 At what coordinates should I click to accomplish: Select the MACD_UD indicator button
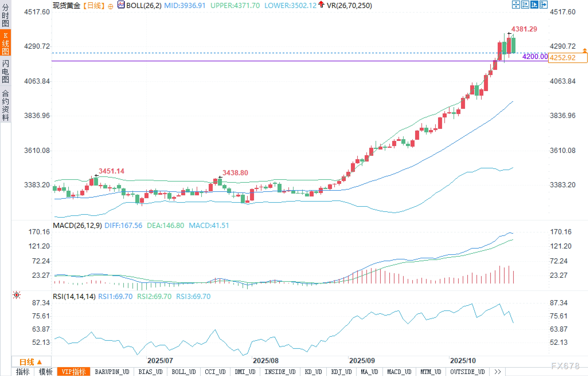(399, 372)
